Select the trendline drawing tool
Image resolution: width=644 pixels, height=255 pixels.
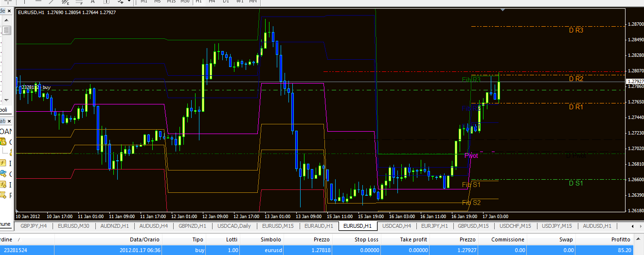click(52, 1)
